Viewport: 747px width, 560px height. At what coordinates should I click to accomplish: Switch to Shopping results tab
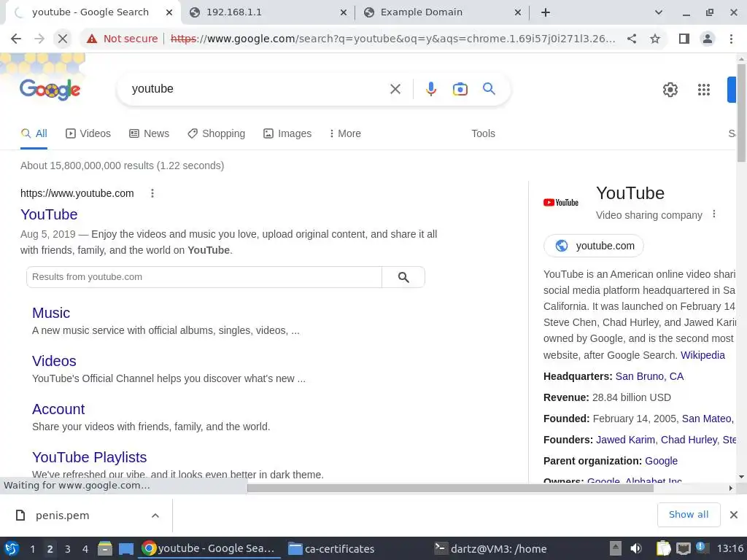[216, 134]
